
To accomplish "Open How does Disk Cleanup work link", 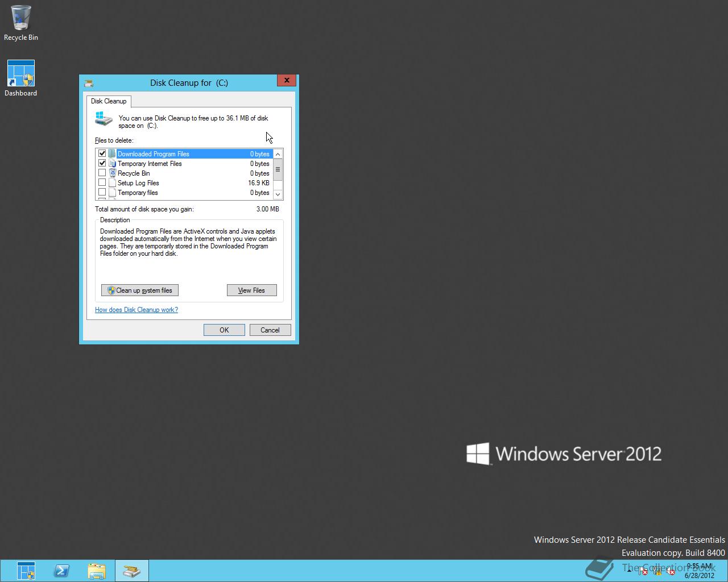I will (136, 310).
